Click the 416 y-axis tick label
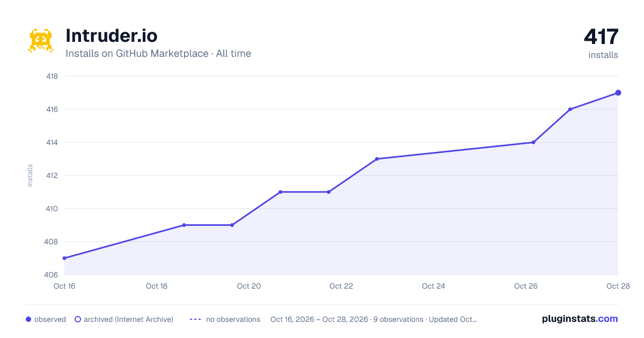Screen dimensions: 644x338 click(x=52, y=109)
